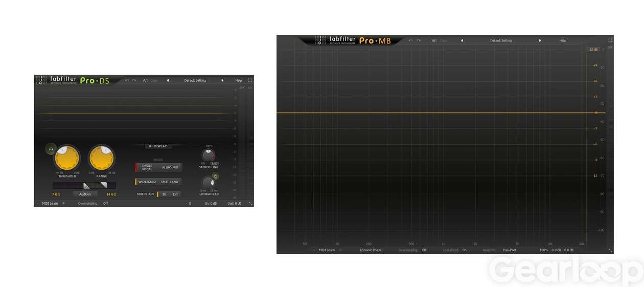Screen dimensions: 644x287
Task: Open the Help menu in Pro-DS
Action: 238,80
